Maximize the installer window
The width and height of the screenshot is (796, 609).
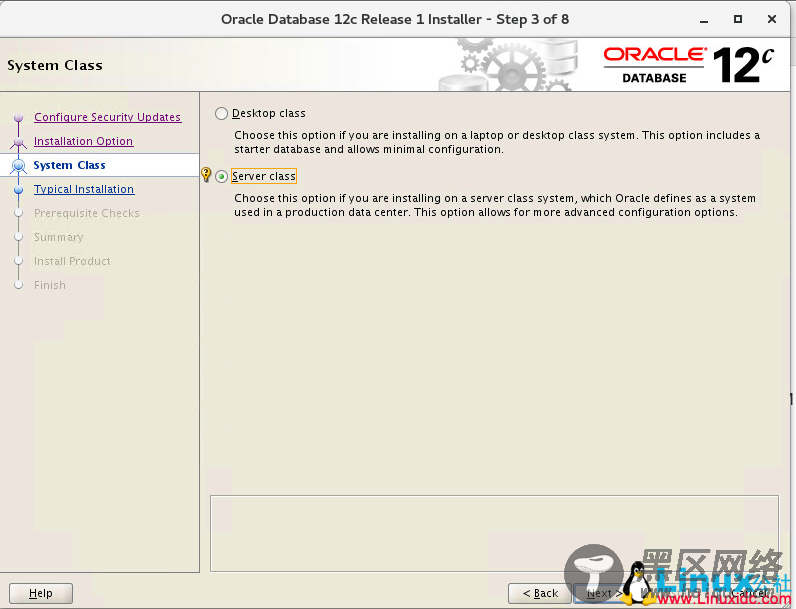[738, 19]
